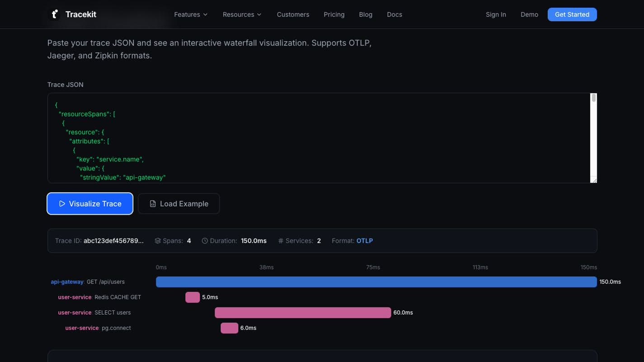Click the Visualize Trace button
Screen dimensions: 644x362
(x=90, y=203)
